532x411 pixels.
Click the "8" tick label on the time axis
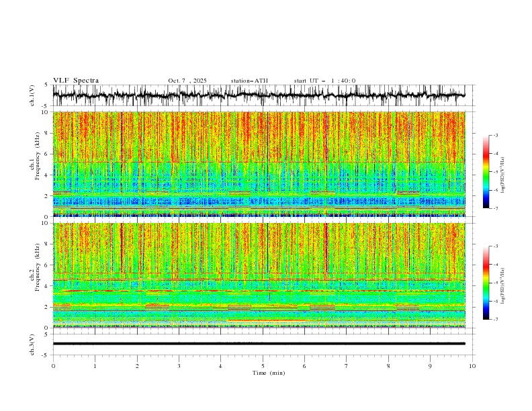point(388,366)
